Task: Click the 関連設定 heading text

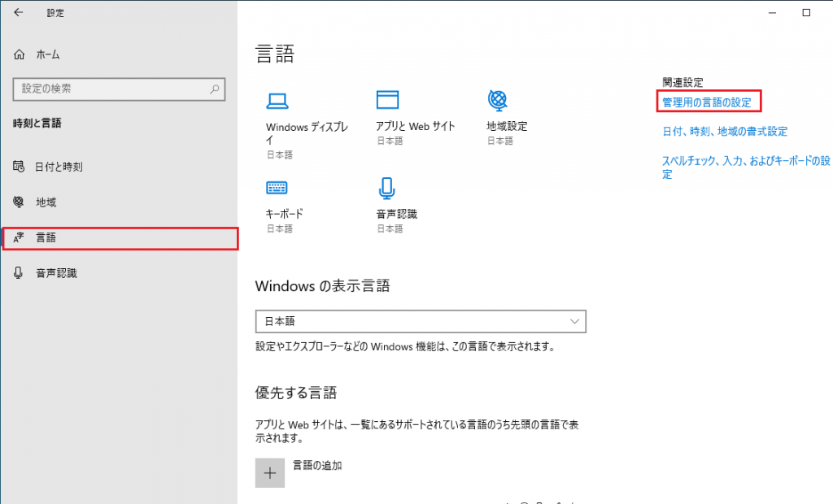Action: (683, 82)
